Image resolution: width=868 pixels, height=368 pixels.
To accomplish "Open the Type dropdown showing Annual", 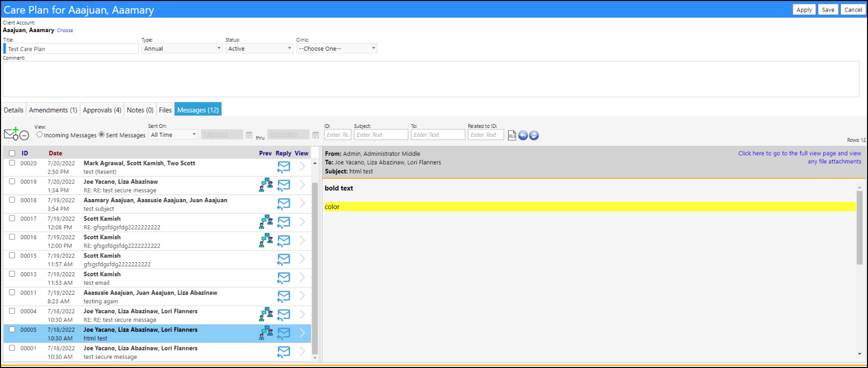I will point(182,49).
